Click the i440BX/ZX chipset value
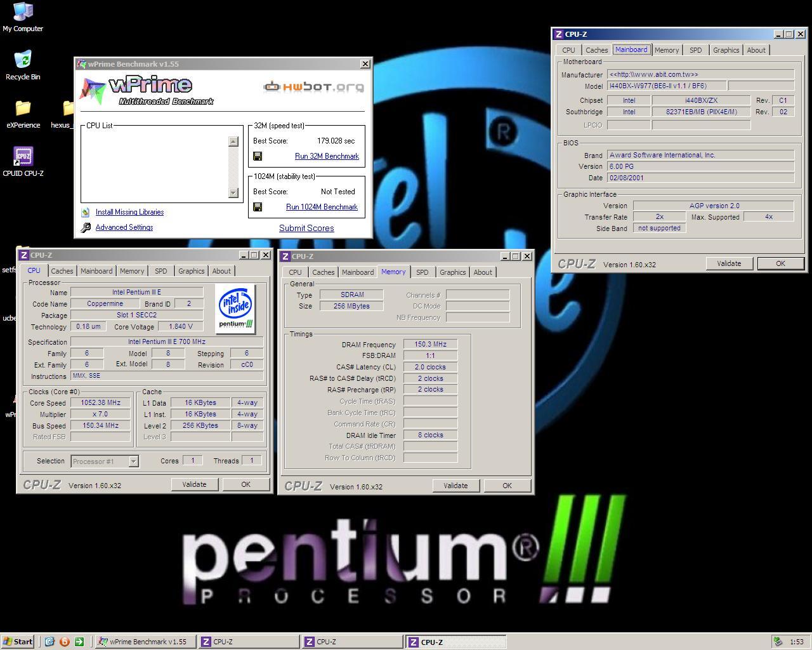This screenshot has width=812, height=650. (x=701, y=100)
